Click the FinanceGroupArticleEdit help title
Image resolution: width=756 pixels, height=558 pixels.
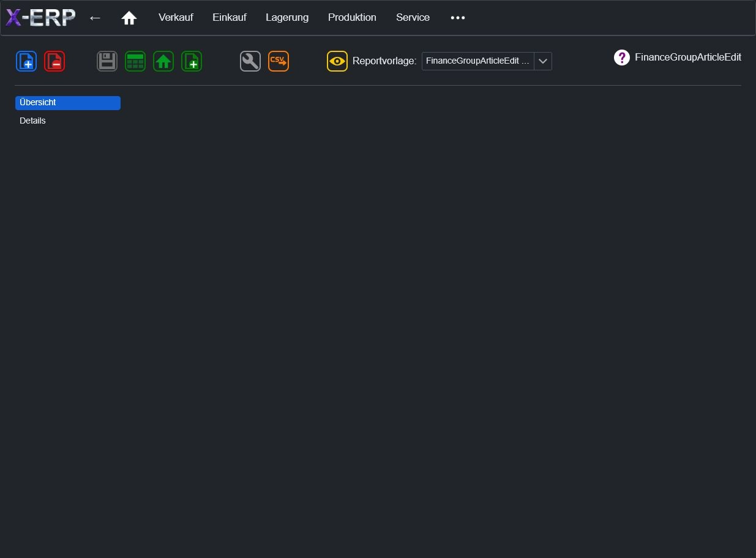pyautogui.click(x=688, y=58)
